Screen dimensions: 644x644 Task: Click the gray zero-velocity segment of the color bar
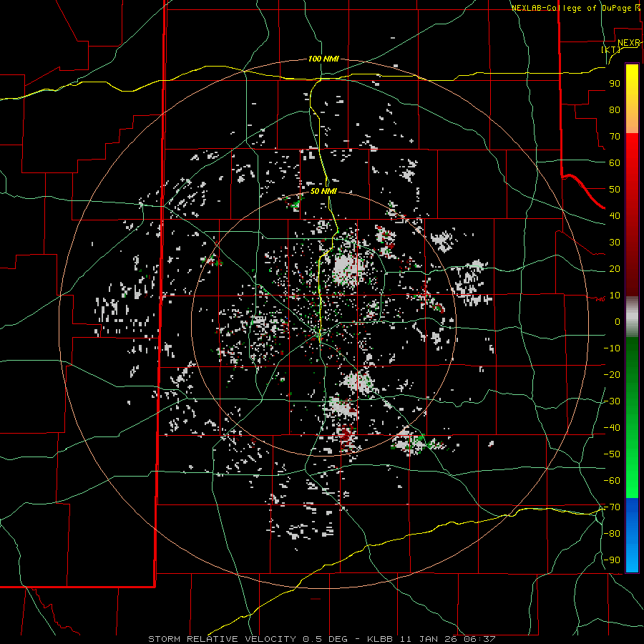coord(632,316)
